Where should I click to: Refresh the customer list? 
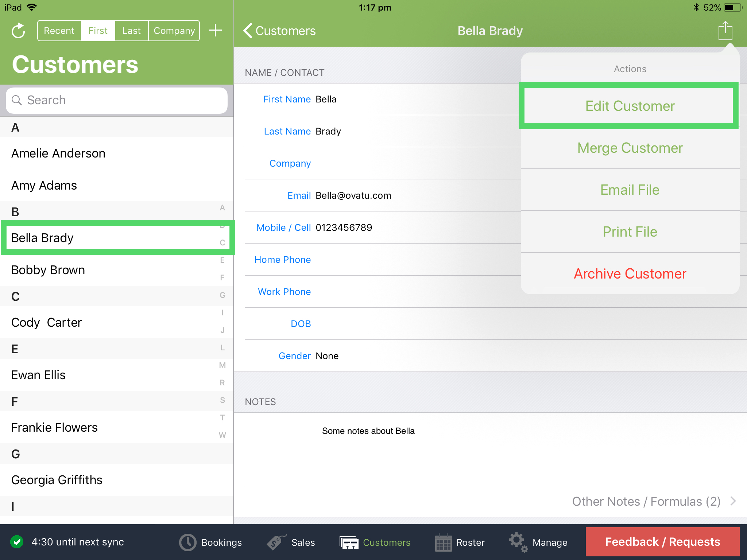point(18,31)
